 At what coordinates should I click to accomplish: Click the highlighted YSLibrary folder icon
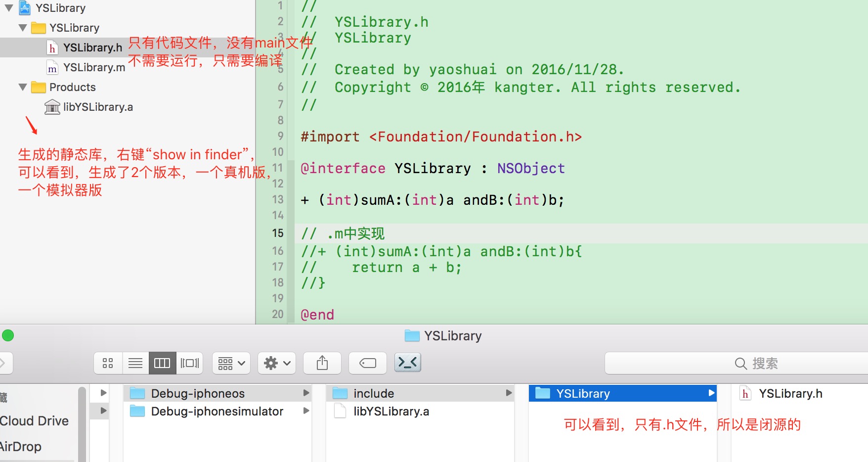coord(543,393)
